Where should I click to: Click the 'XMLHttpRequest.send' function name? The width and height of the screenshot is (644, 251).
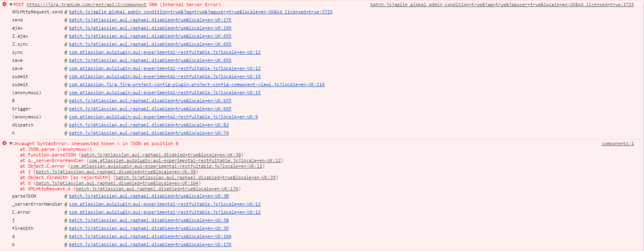(37, 12)
